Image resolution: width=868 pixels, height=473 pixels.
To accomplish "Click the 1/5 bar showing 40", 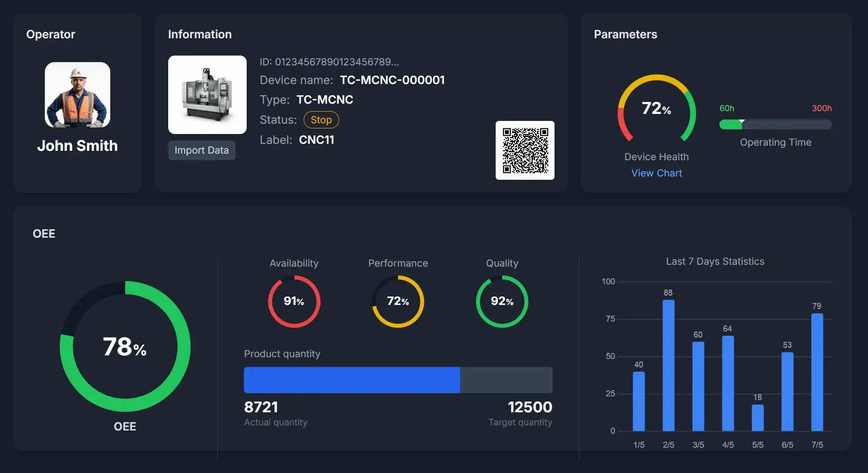I will click(x=639, y=401).
